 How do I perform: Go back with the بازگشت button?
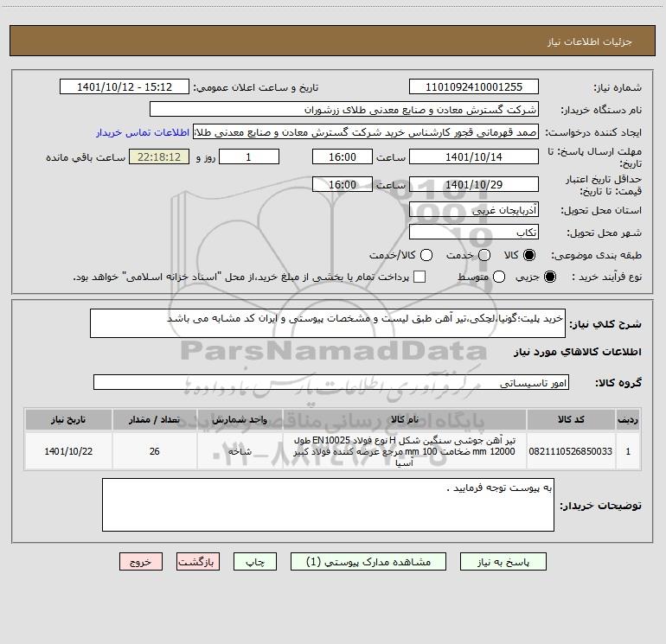tap(198, 562)
